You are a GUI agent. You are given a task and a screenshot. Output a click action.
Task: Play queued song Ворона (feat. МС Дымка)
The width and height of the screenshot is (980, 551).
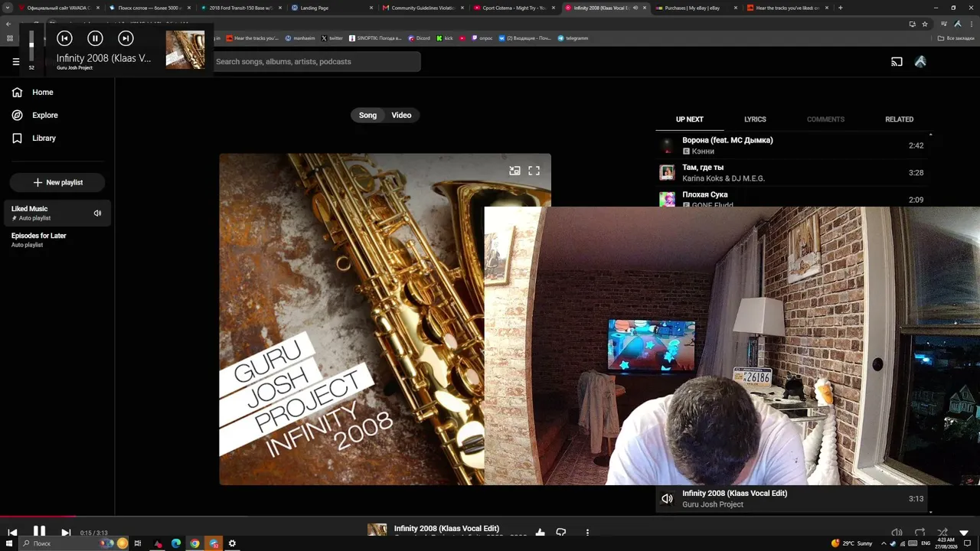[x=792, y=145]
